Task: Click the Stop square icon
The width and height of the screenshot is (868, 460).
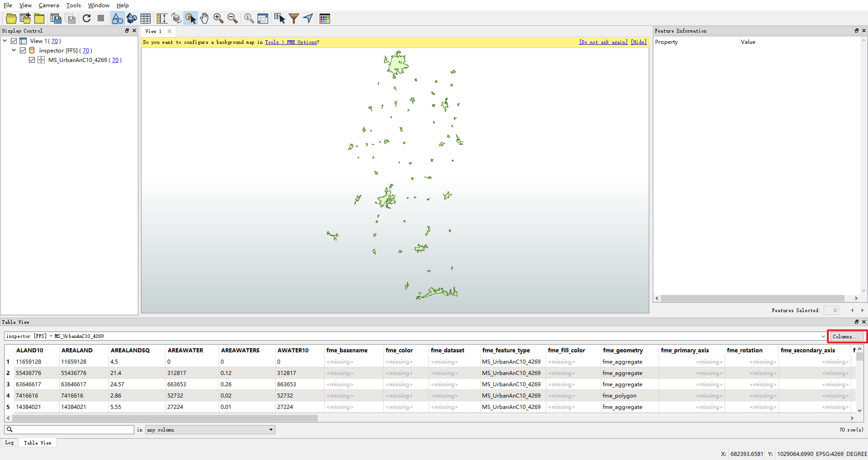Action: pos(101,19)
